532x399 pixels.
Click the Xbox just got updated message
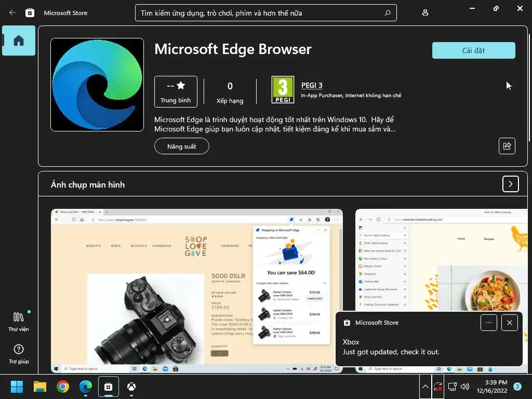tap(391, 347)
